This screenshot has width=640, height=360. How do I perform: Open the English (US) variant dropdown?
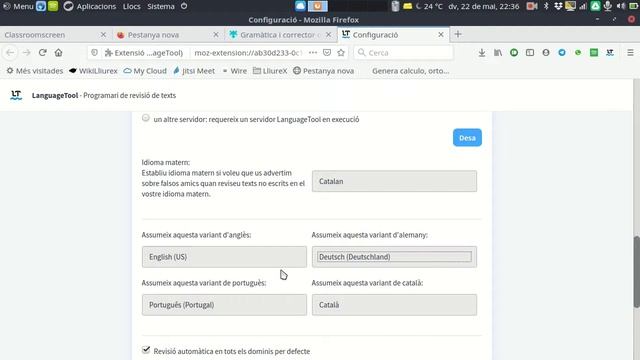point(224,257)
